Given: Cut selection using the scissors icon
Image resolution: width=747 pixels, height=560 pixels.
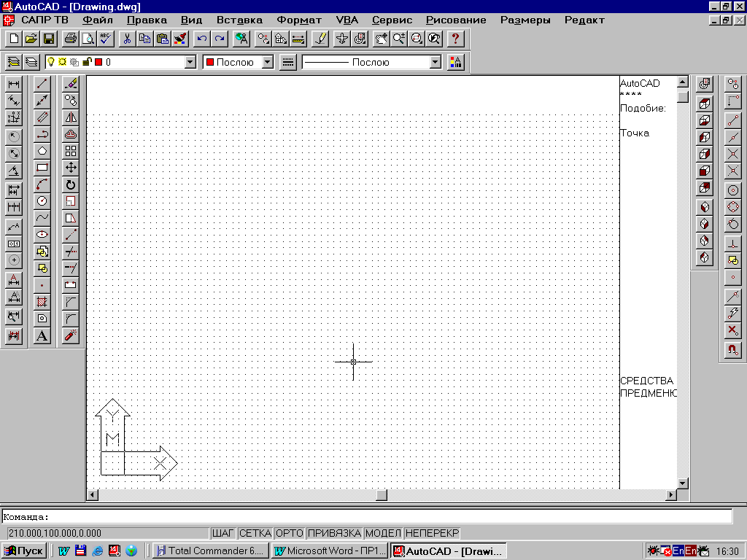Looking at the screenshot, I should point(127,39).
